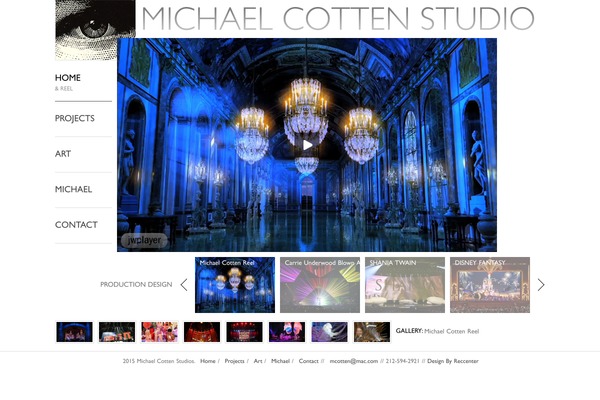Click the jwplayer logo badge
This screenshot has width=600, height=400.
tap(144, 240)
